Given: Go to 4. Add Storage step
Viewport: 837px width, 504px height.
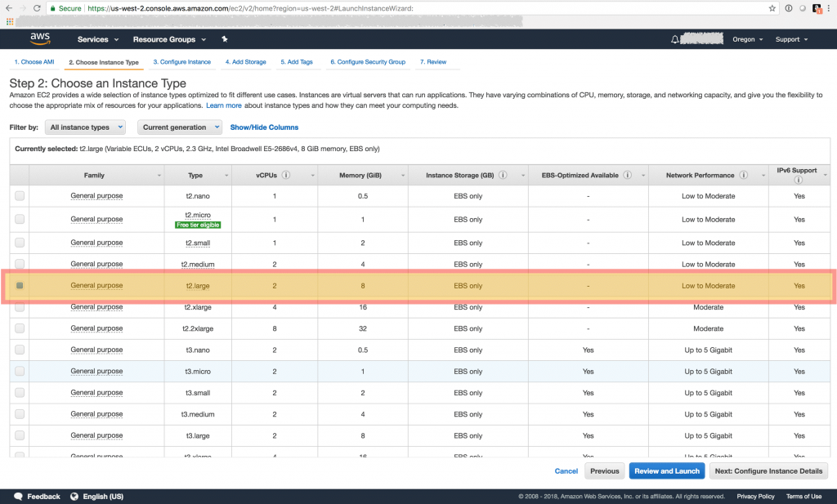Looking at the screenshot, I should click(245, 62).
